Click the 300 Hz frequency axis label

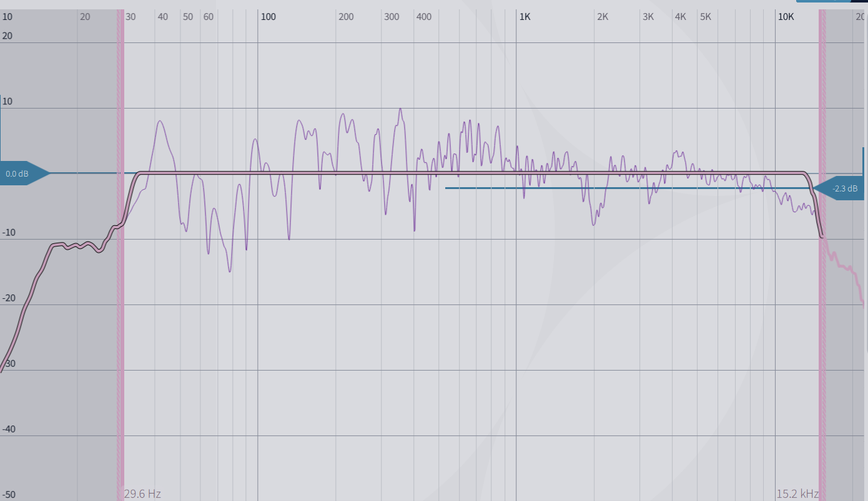point(392,17)
